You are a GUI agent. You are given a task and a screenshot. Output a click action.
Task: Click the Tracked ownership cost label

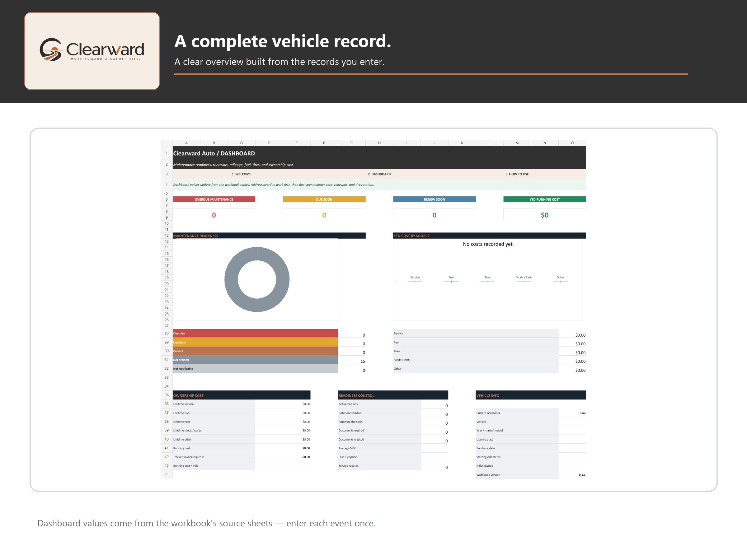coord(188,457)
